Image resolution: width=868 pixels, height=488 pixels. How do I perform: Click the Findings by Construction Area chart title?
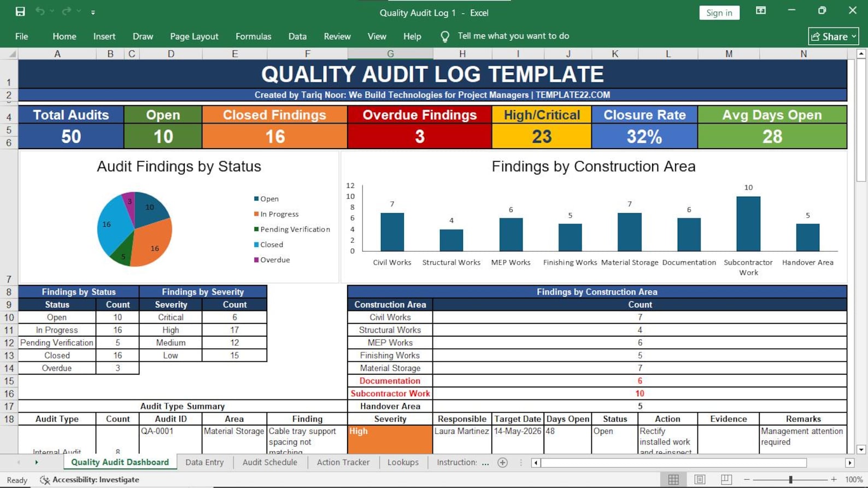[x=594, y=166]
